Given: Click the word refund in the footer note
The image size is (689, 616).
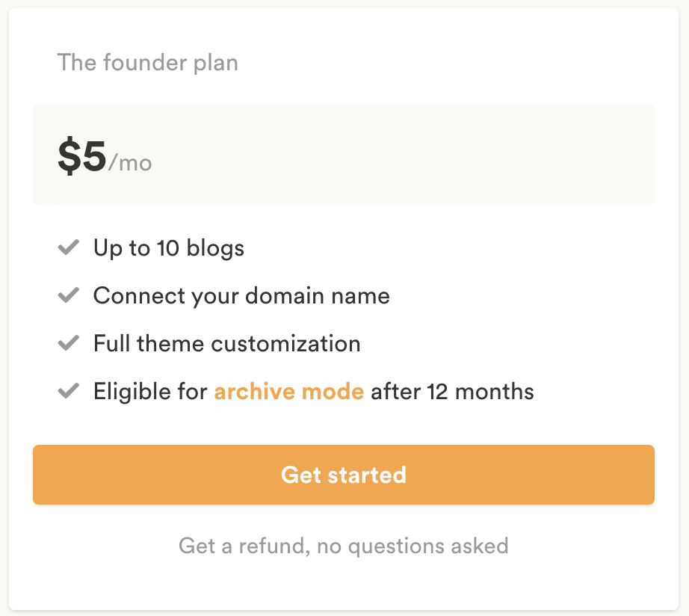Looking at the screenshot, I should [274, 546].
